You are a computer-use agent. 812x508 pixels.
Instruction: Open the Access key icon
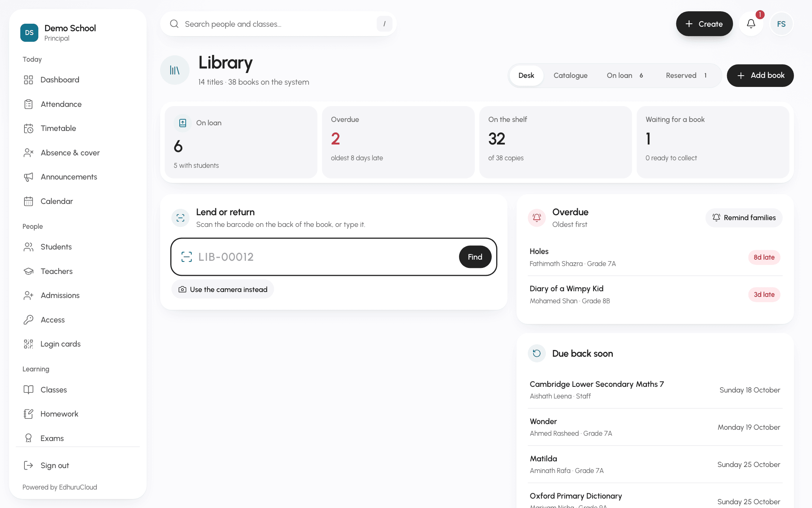(29, 320)
